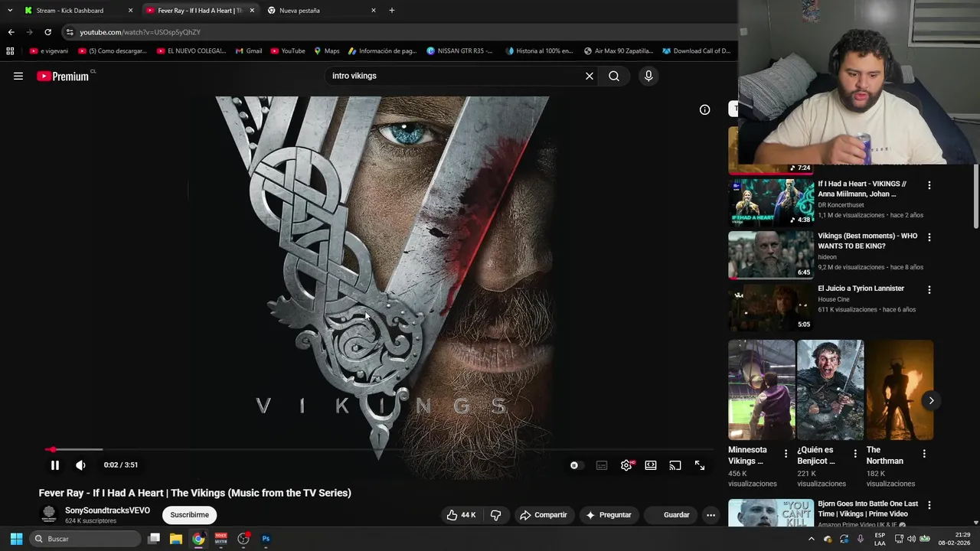Open the SonySoundtracksVEVO channel avatar
Viewport: 980px width, 551px height.
[x=49, y=514]
